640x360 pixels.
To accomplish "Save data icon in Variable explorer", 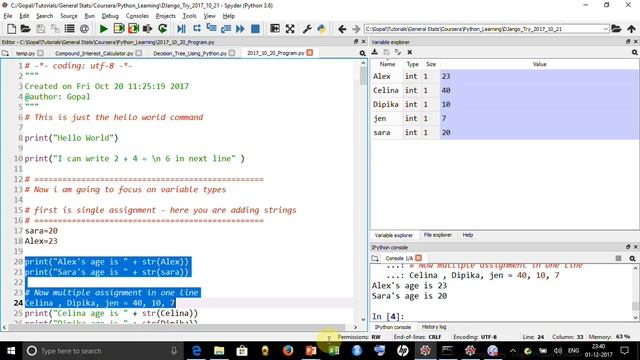I will click(x=386, y=52).
